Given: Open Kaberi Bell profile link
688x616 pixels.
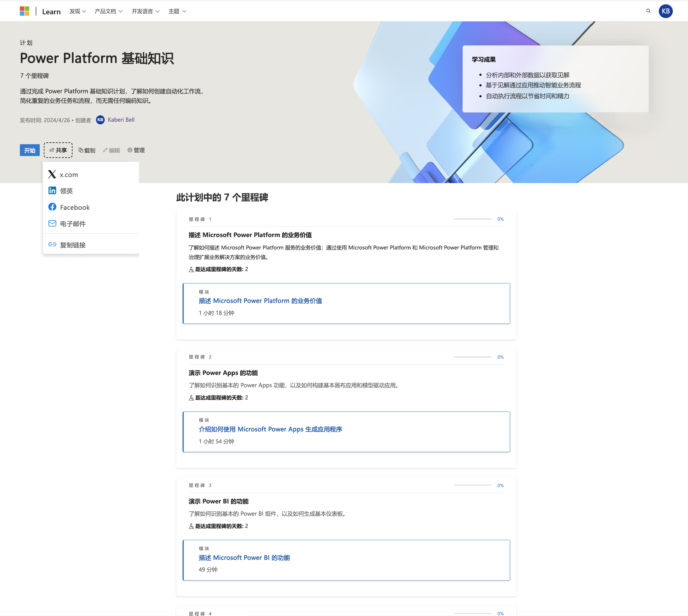Looking at the screenshot, I should [x=121, y=120].
